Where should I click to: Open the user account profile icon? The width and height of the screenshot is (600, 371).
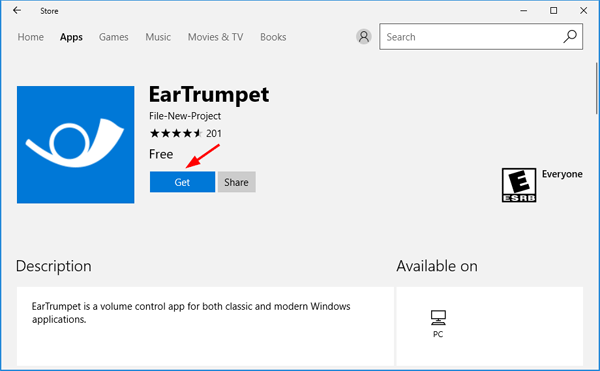coord(364,37)
